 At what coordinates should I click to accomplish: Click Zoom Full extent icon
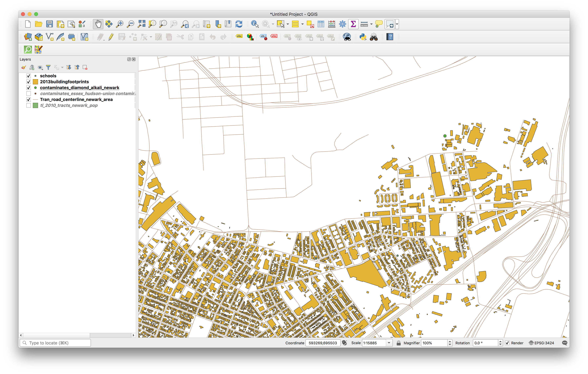(141, 24)
